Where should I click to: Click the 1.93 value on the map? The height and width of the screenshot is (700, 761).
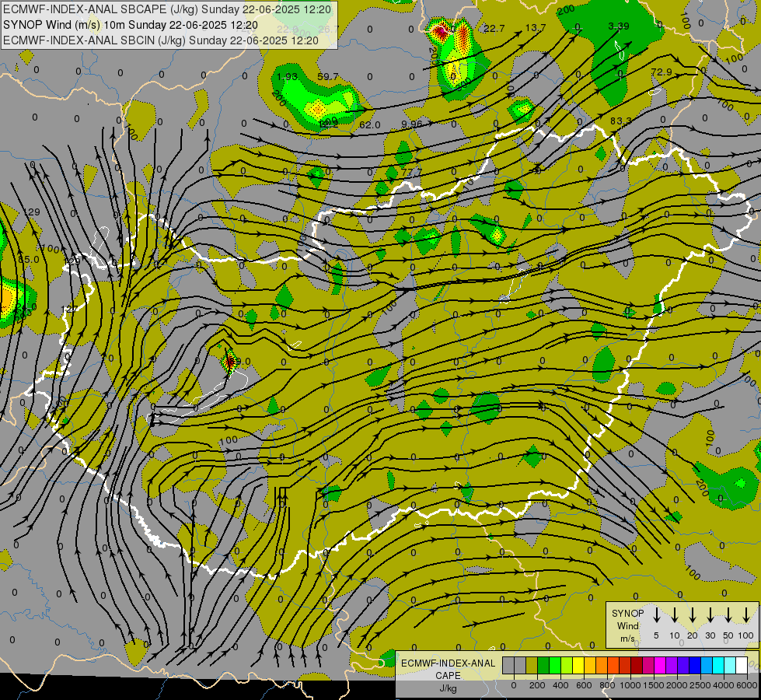point(287,77)
